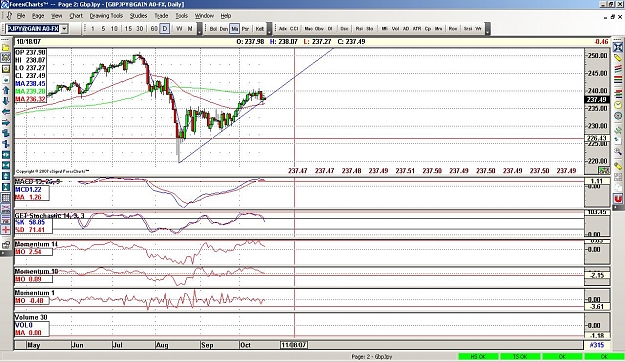Click the Momentum 14 panel label
The image size is (625, 362).
[36, 244]
